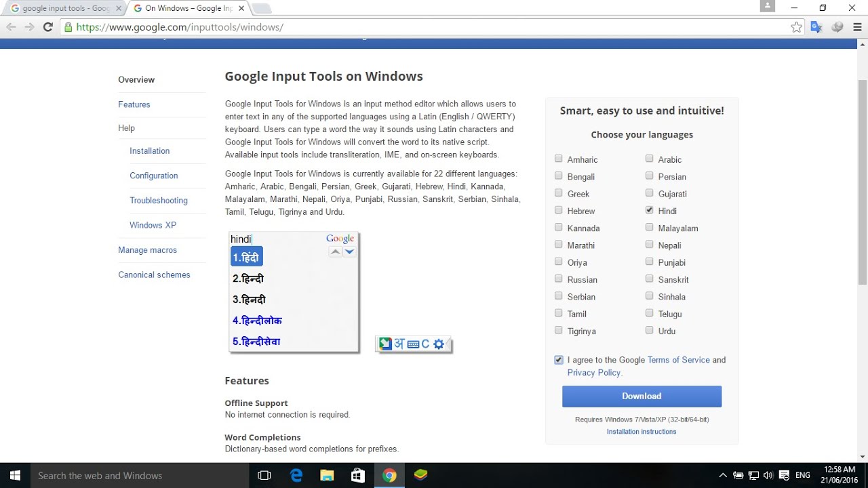
Task: Switch to the 'google input tools' tab
Action: pos(64,9)
